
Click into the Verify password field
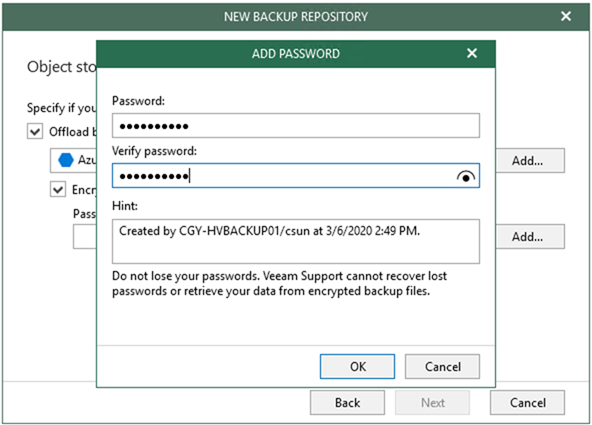tap(296, 176)
